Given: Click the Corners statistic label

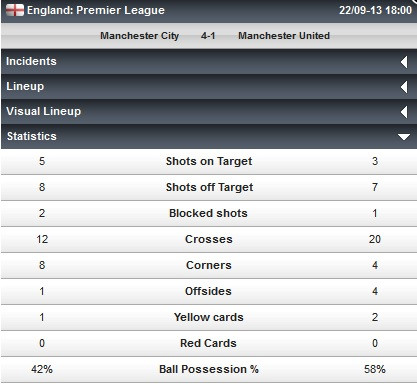Looking at the screenshot, I should 209,265.
